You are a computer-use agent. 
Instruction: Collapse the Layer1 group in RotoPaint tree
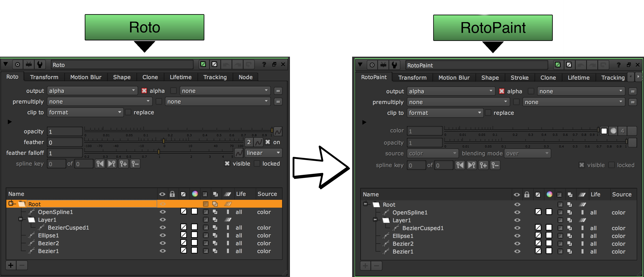point(375,220)
